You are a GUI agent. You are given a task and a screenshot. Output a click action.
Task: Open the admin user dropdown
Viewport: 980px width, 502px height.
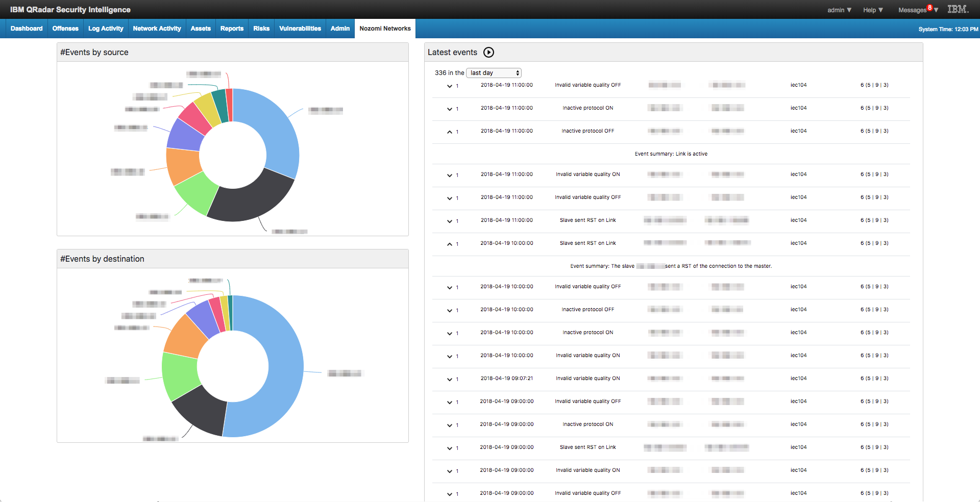click(x=839, y=9)
